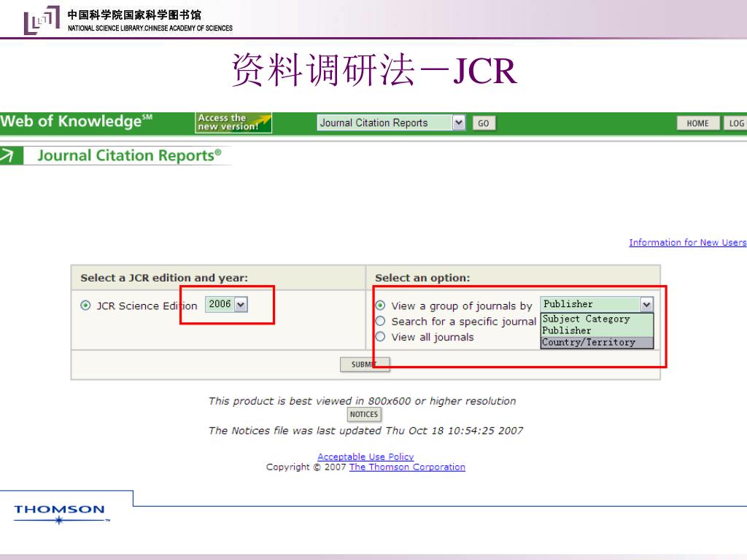Open the Acceptable Use Policy link
Screen dimensions: 747x560
(x=365, y=456)
